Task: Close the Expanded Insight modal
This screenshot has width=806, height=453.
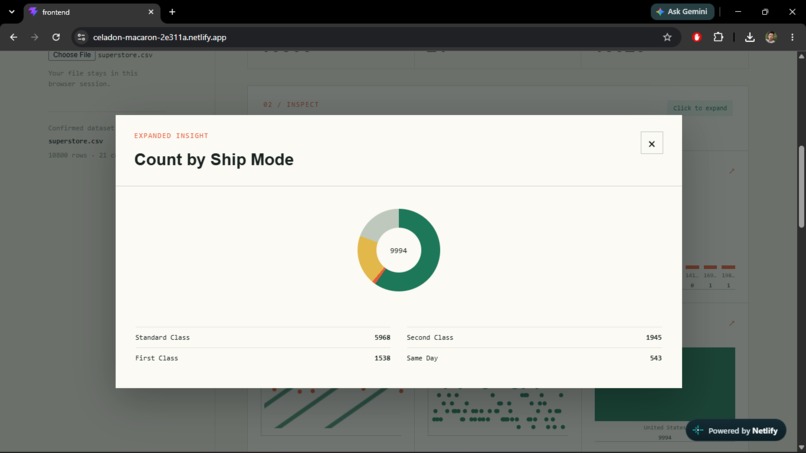Action: pos(651,143)
